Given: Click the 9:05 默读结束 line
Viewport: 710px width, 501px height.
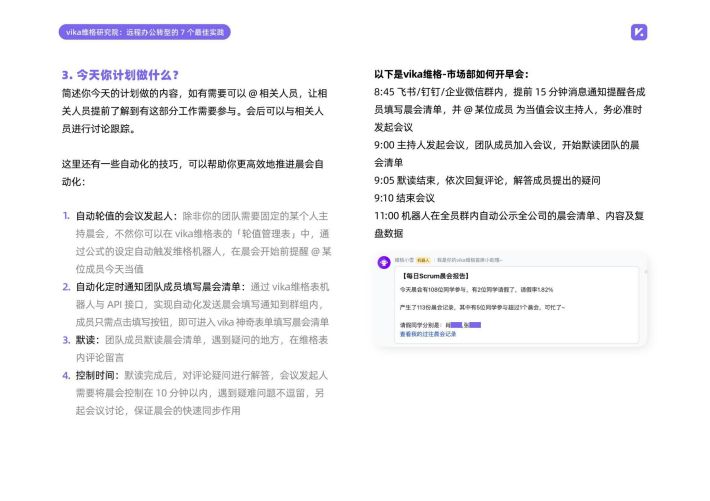Looking at the screenshot, I should (x=487, y=180).
